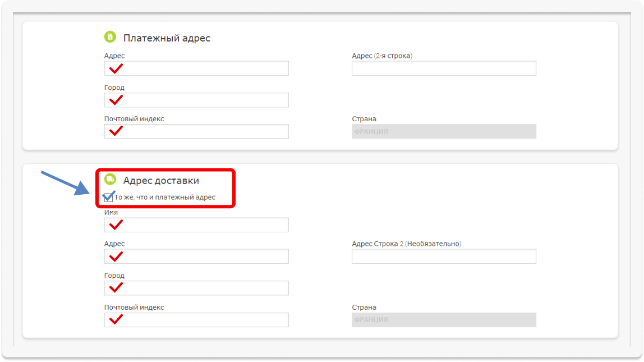Select the Город field in the billing section
Screen dimensions: 644x362
click(196, 100)
